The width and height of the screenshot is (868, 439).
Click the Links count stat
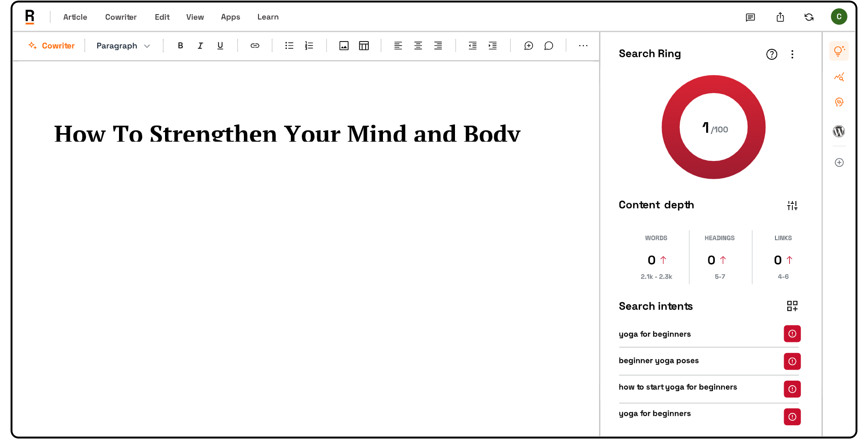point(783,260)
